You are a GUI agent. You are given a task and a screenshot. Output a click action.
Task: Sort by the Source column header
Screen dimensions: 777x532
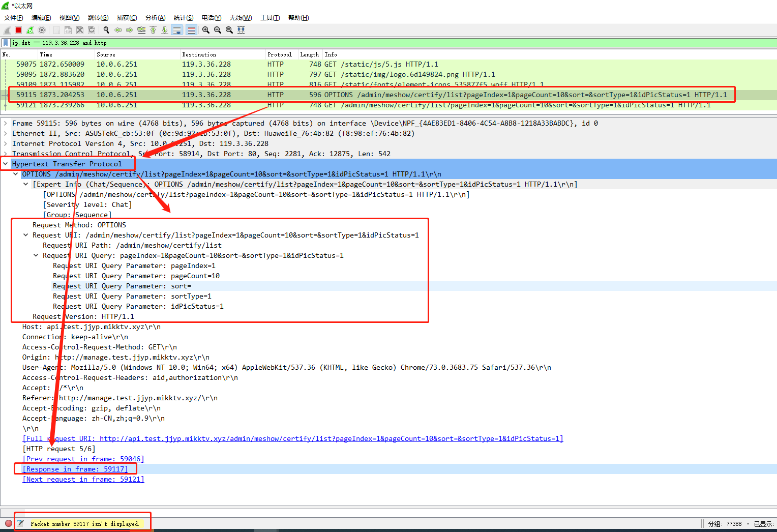pyautogui.click(x=137, y=54)
